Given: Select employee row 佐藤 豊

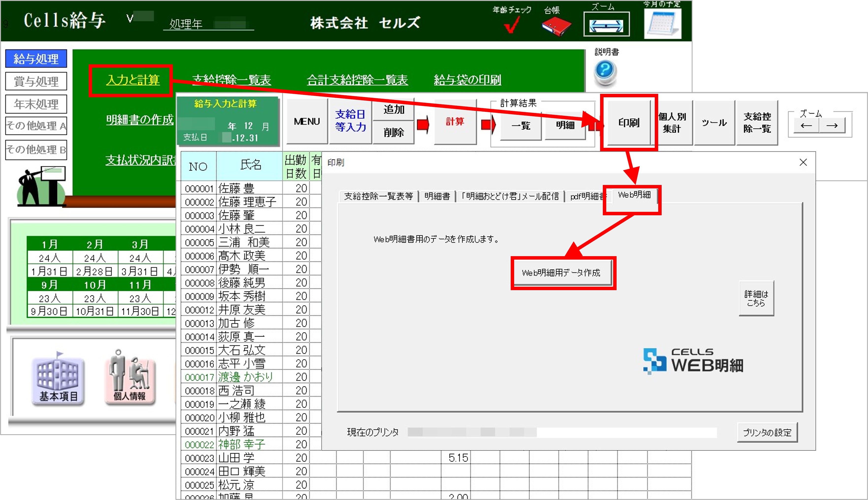Looking at the screenshot, I should tap(236, 188).
